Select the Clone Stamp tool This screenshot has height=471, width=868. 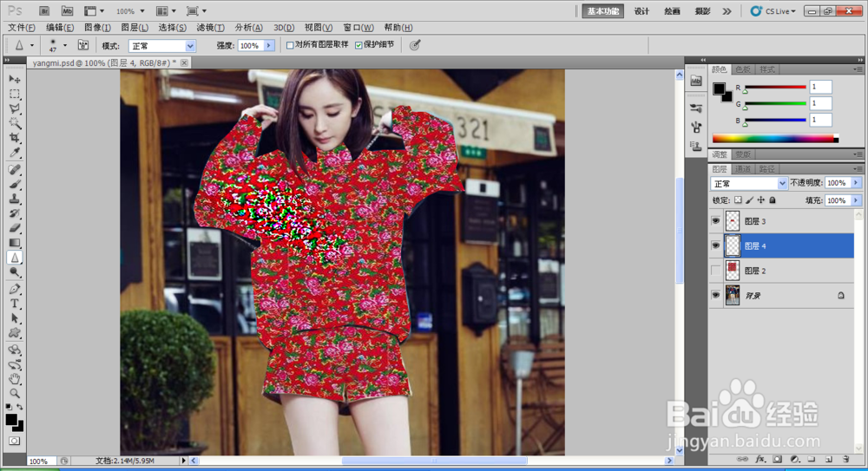tap(15, 200)
